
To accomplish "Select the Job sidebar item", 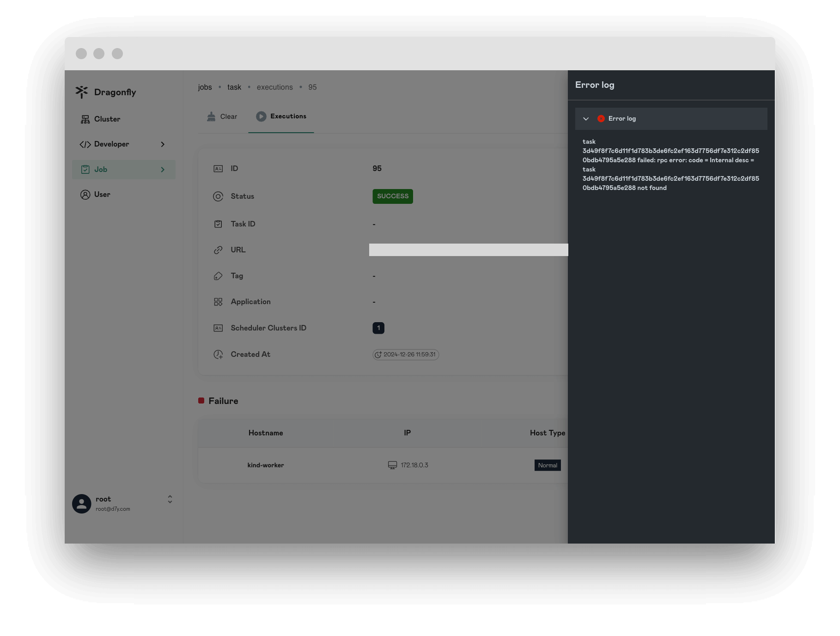I will click(124, 170).
